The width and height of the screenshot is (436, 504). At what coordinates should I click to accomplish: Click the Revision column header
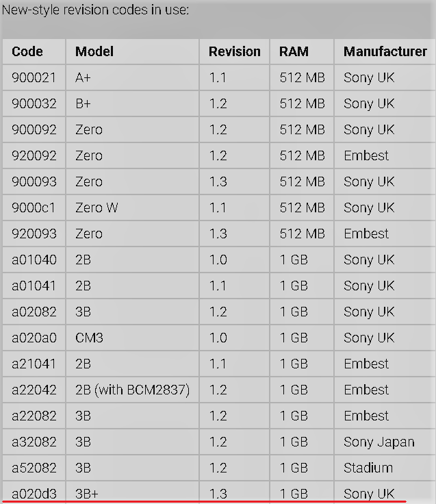point(235,51)
